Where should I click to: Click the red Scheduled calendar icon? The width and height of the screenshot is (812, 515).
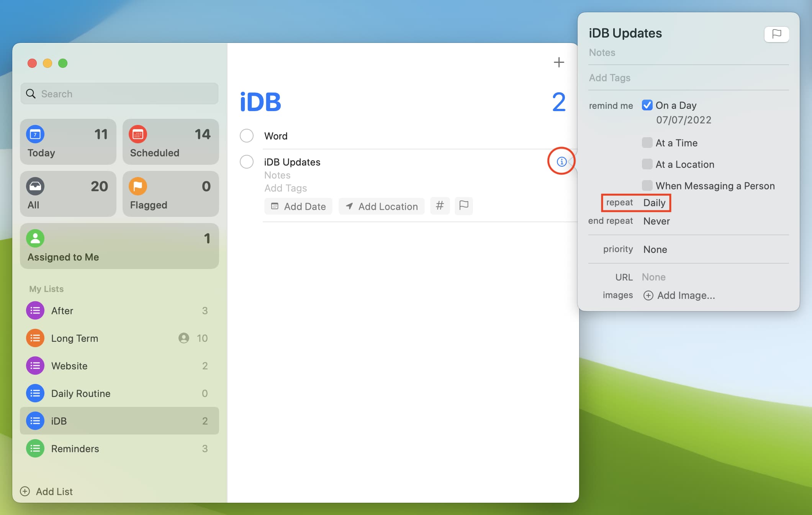(138, 134)
